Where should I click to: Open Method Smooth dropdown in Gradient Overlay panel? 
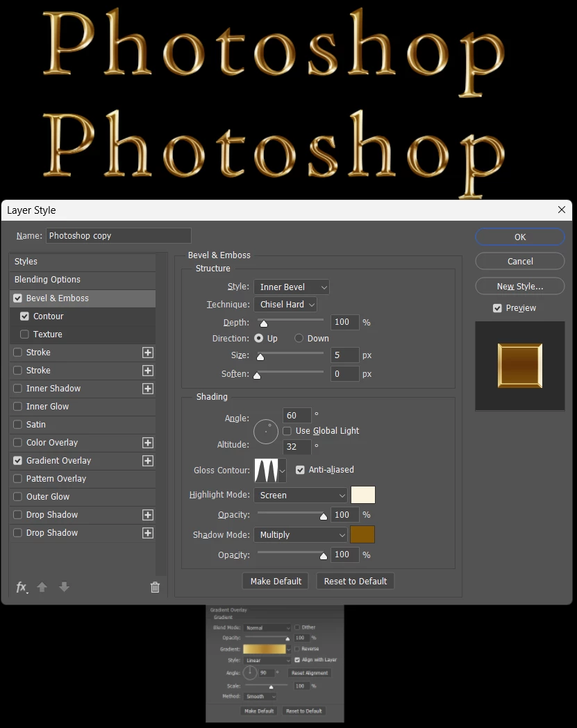click(x=260, y=697)
